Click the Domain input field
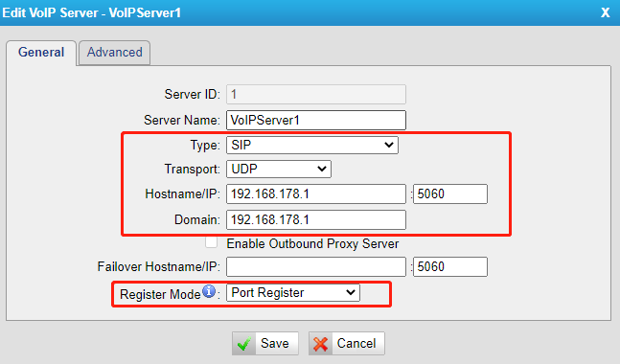Image resolution: width=620 pixels, height=364 pixels. 316,219
